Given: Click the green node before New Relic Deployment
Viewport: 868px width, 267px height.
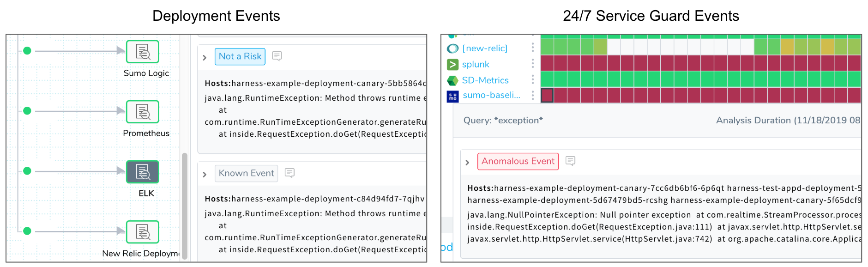Looking at the screenshot, I should tap(27, 231).
